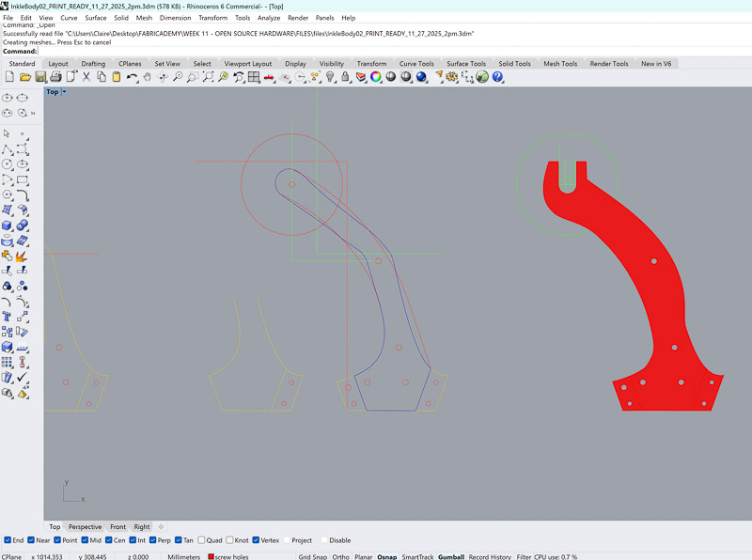
Task: Switch to the Perspective viewport tab
Action: click(85, 527)
